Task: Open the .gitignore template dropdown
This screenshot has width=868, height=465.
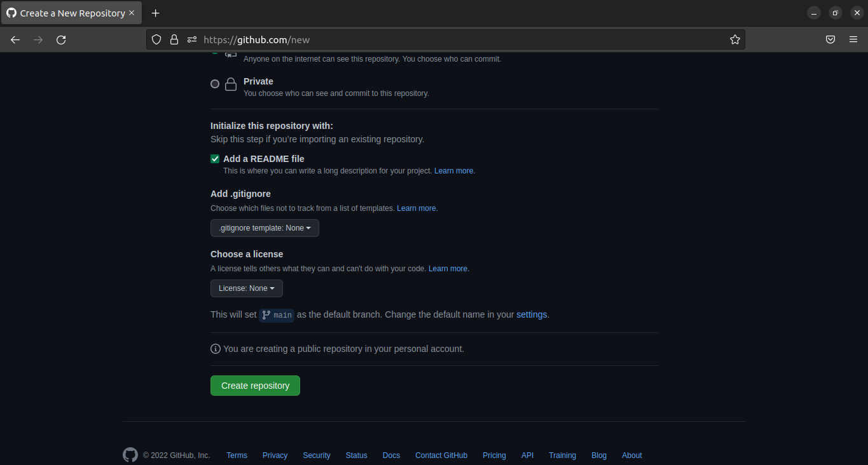Action: [x=265, y=228]
